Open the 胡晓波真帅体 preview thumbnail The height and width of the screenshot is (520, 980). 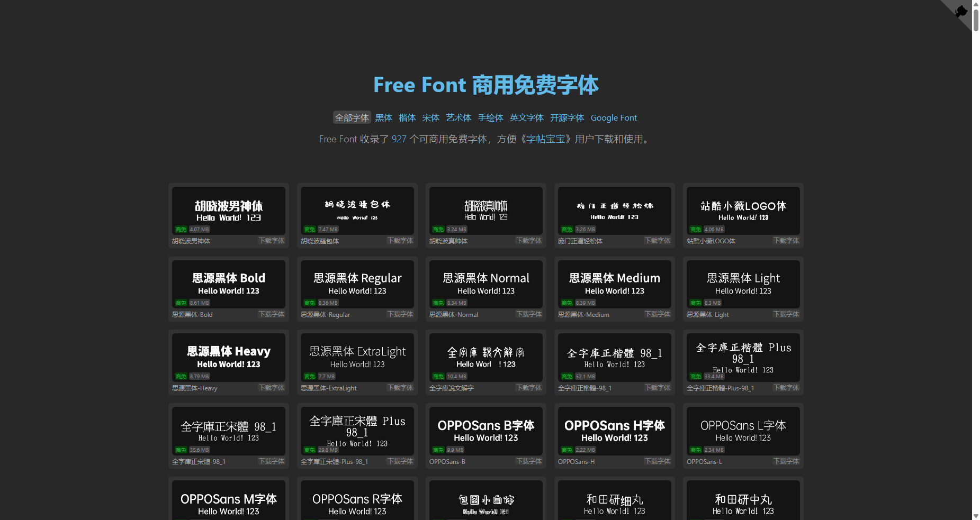click(x=486, y=211)
